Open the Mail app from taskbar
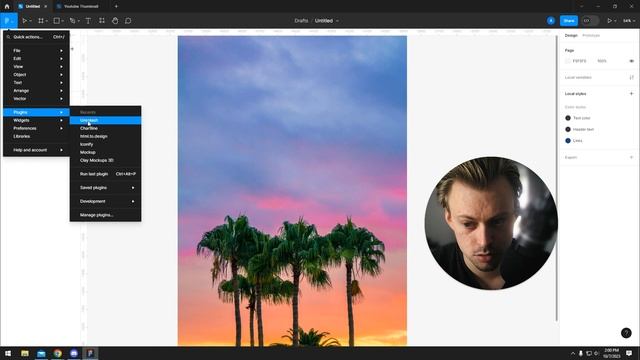This screenshot has height=360, width=640. coord(41,353)
